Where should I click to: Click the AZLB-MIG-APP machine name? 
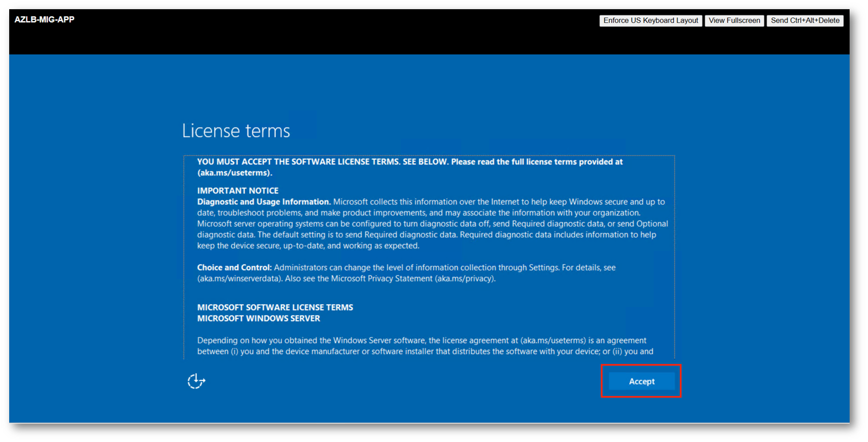[44, 20]
